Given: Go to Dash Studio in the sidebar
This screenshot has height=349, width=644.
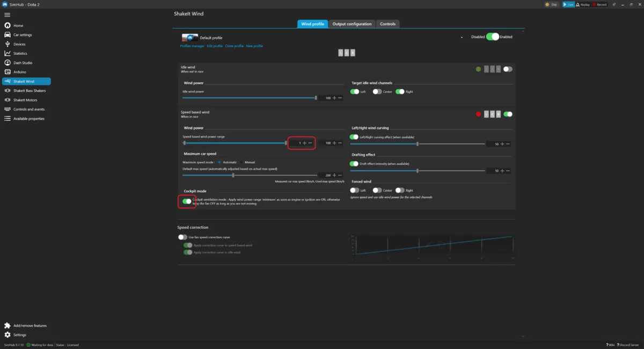Looking at the screenshot, I should pos(23,63).
